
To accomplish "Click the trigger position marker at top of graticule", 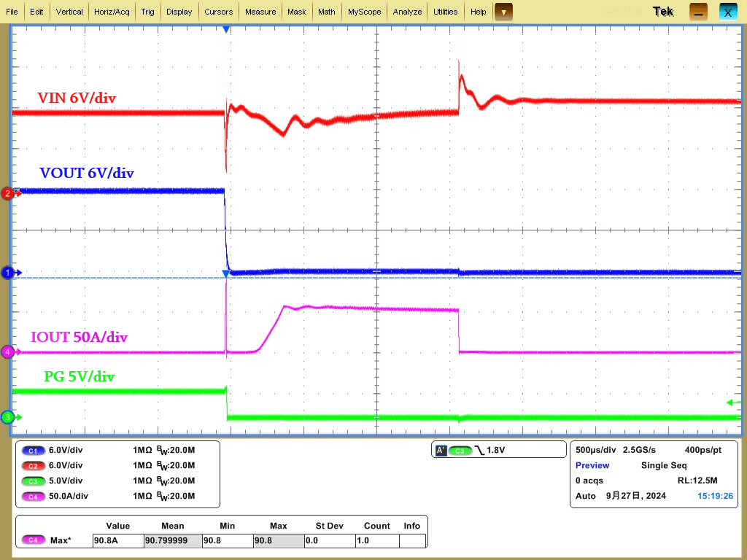I will [x=226, y=29].
